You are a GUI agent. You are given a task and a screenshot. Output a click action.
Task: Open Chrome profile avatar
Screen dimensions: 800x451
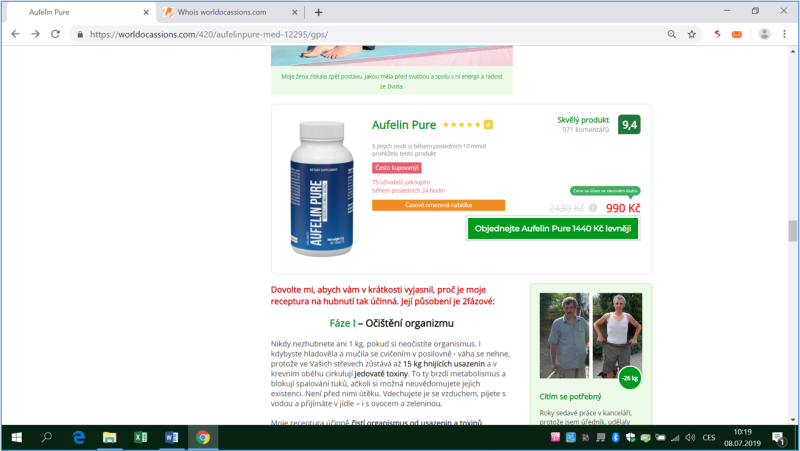tap(764, 34)
